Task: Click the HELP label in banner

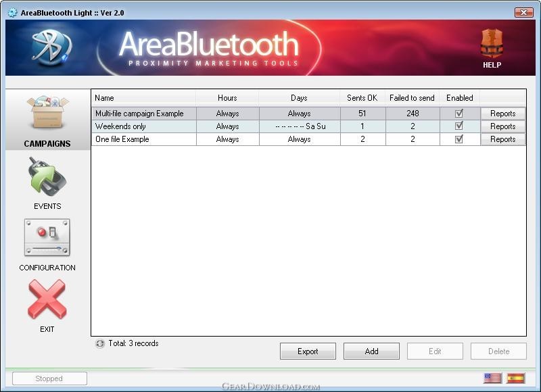Action: click(x=492, y=65)
